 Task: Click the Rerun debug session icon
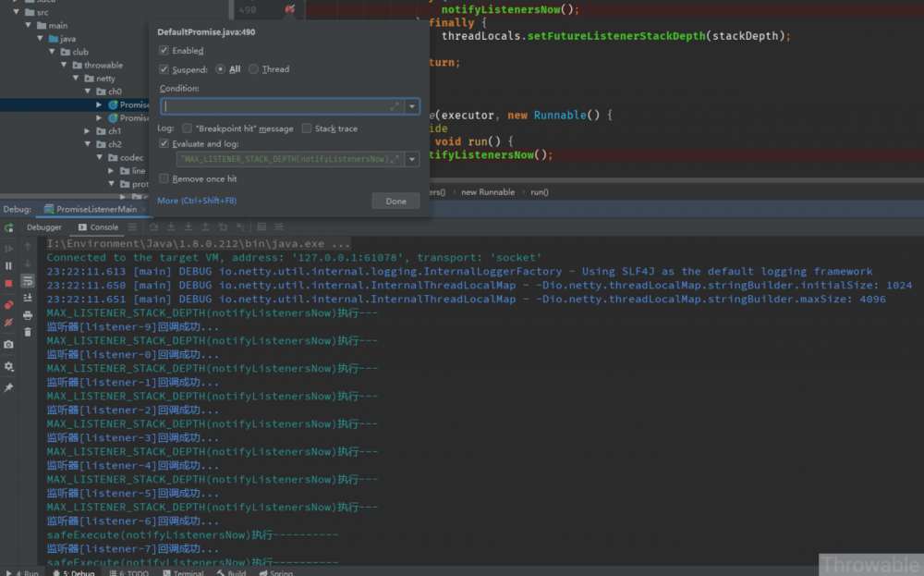click(x=8, y=227)
